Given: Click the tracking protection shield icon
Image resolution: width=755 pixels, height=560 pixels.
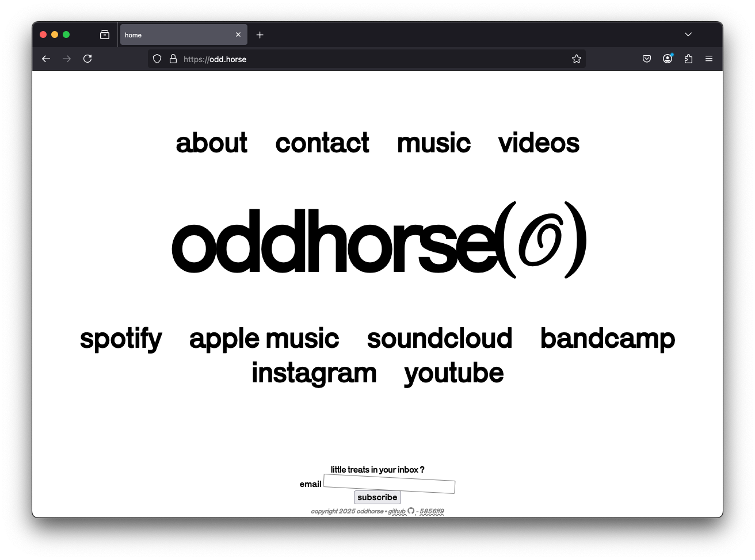Looking at the screenshot, I should [x=157, y=59].
